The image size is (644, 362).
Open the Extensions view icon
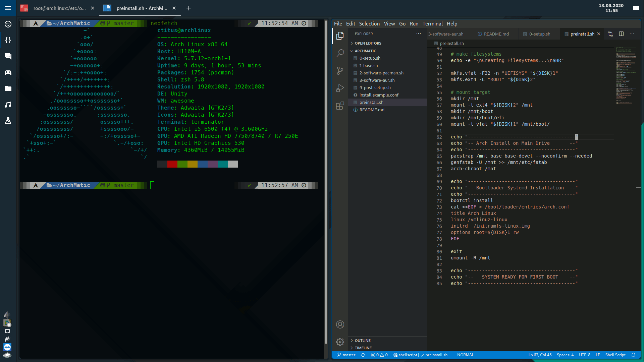[x=340, y=106]
